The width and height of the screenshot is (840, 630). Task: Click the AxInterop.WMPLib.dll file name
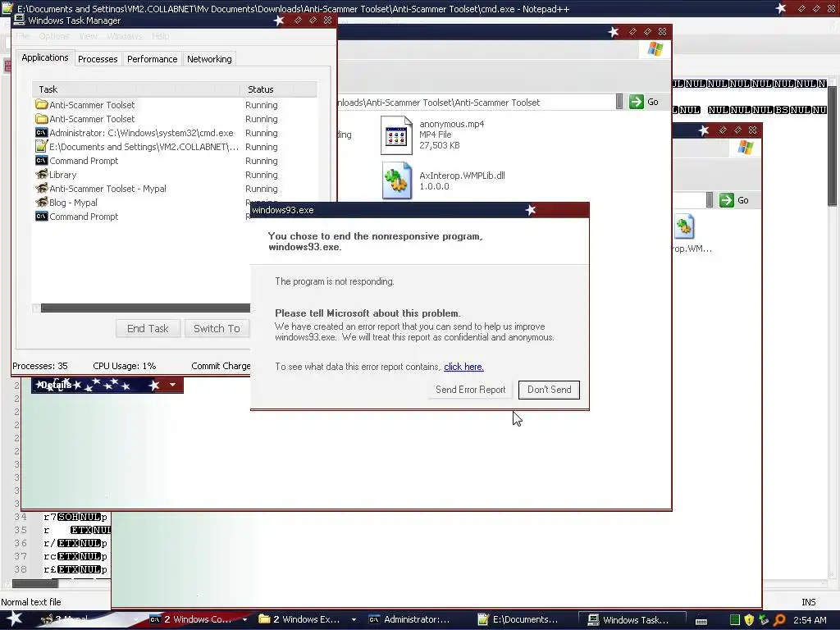pyautogui.click(x=462, y=176)
